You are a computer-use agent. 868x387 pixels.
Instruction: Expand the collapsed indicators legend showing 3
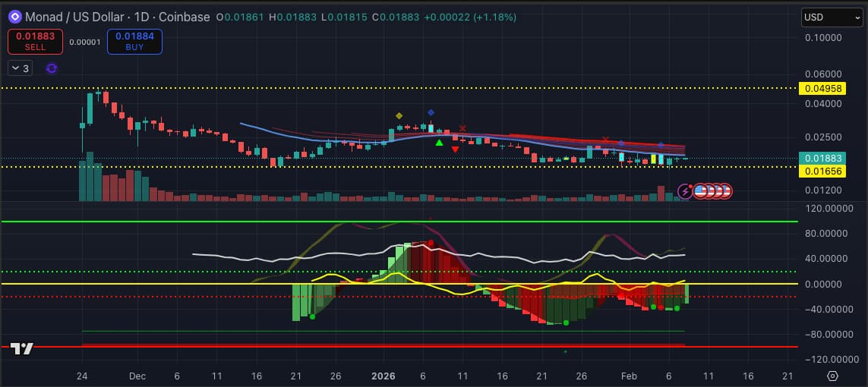click(x=21, y=68)
